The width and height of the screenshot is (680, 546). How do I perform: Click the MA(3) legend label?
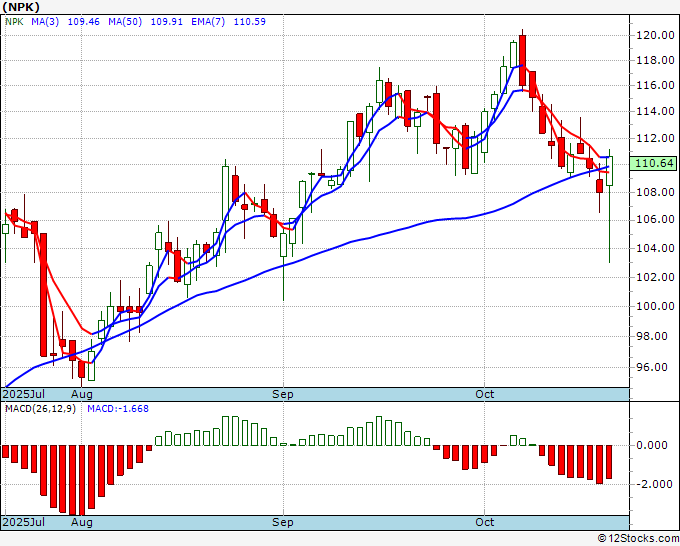click(45, 22)
